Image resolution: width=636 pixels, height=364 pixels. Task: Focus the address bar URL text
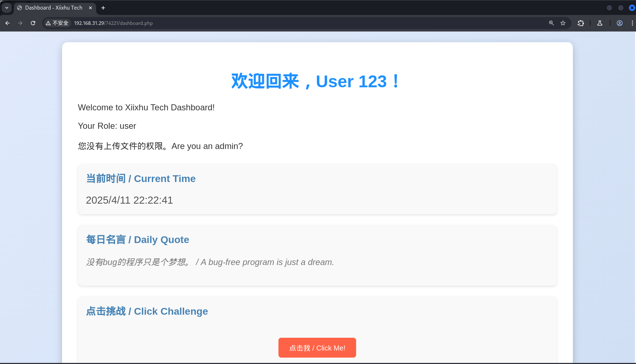(x=114, y=23)
